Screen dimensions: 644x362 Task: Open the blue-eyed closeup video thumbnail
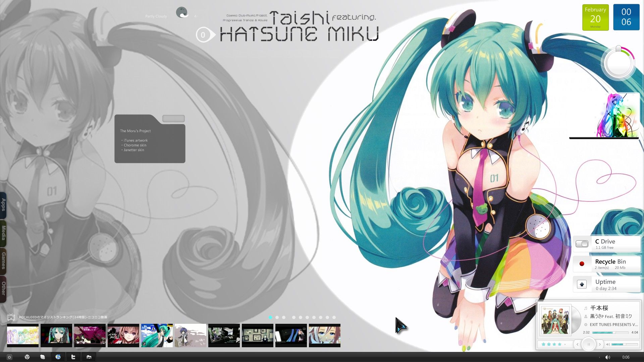tap(325, 335)
